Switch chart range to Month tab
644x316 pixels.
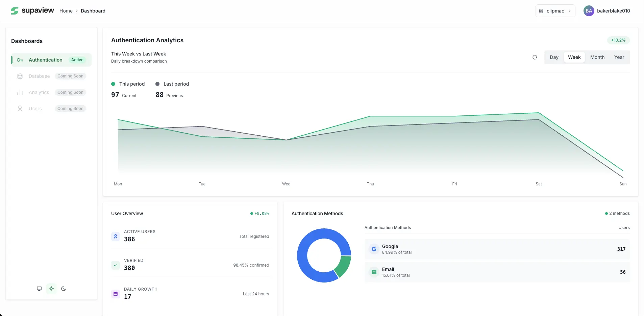tap(597, 57)
